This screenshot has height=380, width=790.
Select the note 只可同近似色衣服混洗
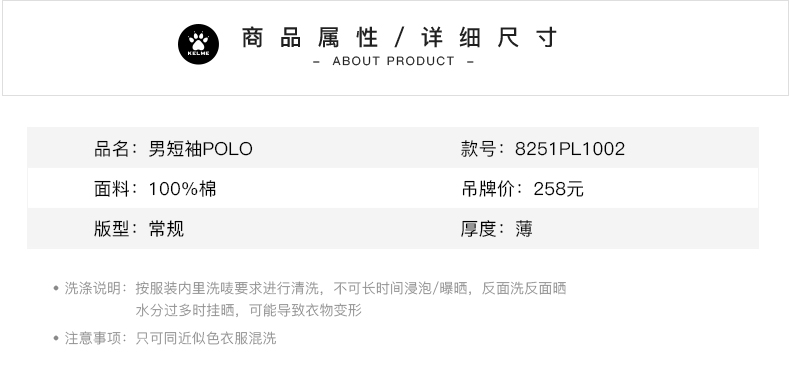coord(206,338)
